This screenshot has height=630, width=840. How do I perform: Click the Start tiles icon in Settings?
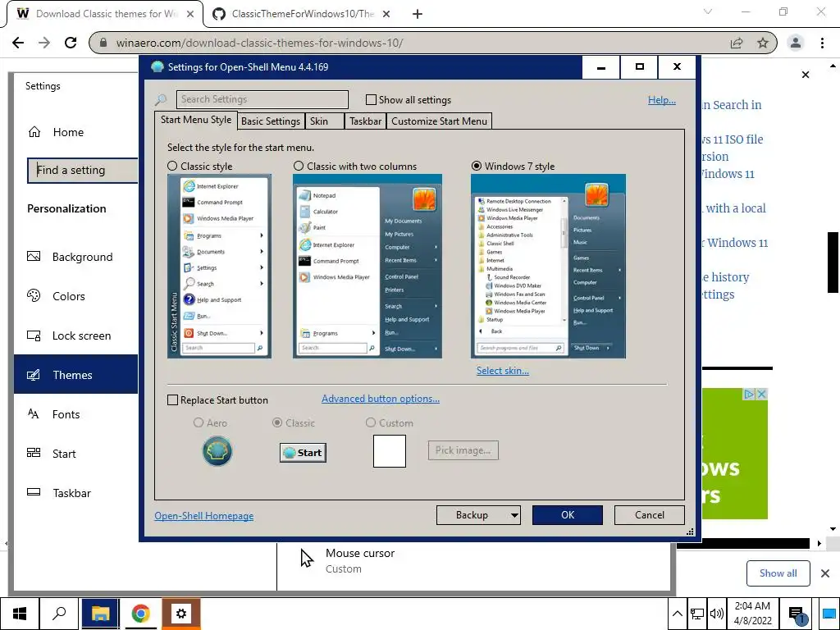[34, 453]
